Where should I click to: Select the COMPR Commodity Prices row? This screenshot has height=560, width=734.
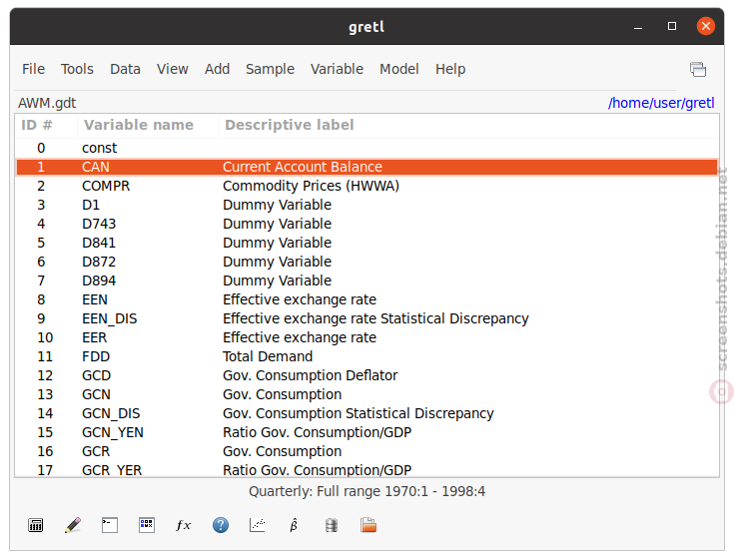point(367,186)
